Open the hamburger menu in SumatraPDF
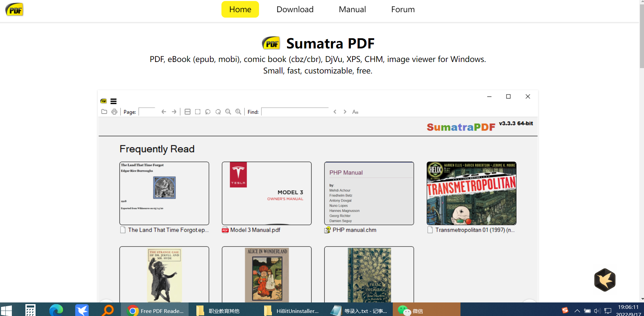Screen dimensions: 644x316 click(113, 101)
